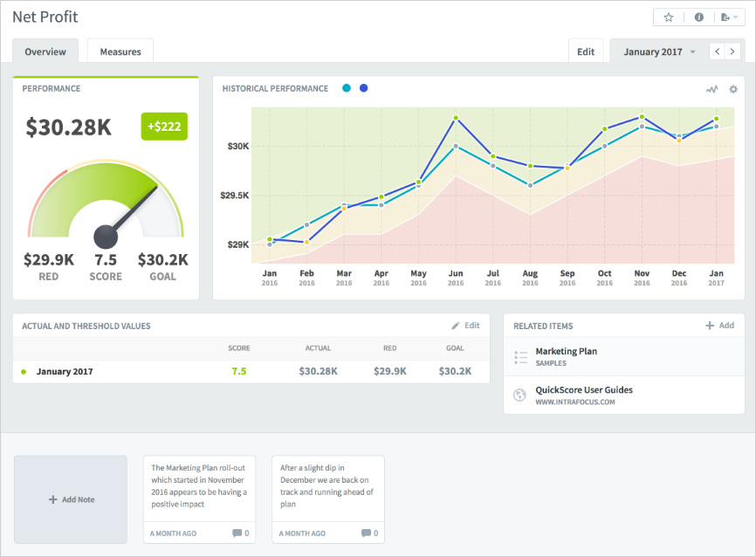This screenshot has width=756, height=557.
Task: Click the Edit button in the header
Action: (586, 51)
